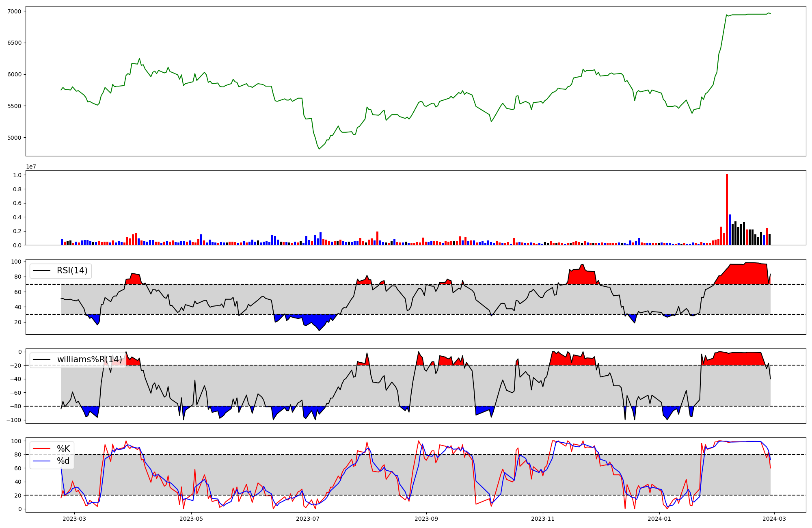
Task: Click the 2023-07 x-axis date label
Action: click(308, 519)
